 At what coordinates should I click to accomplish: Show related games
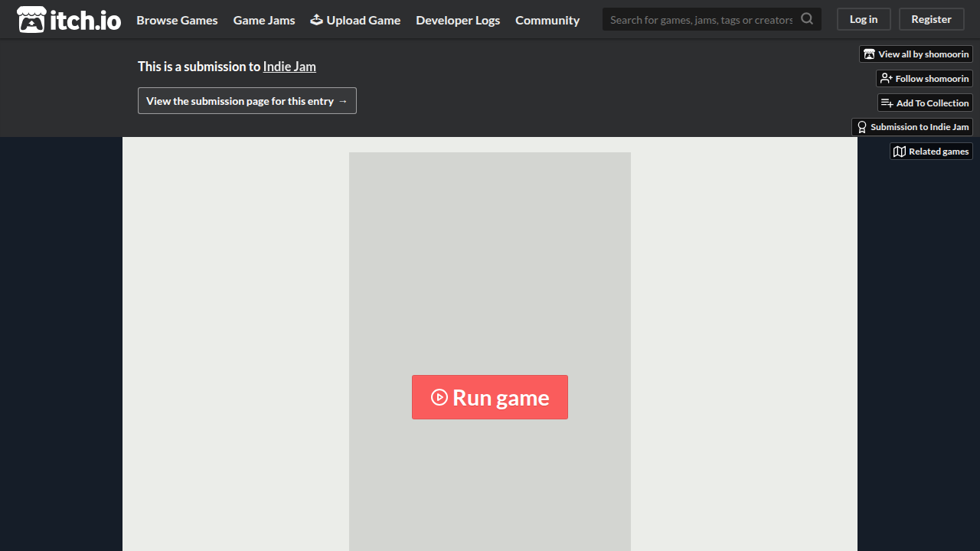pos(931,152)
